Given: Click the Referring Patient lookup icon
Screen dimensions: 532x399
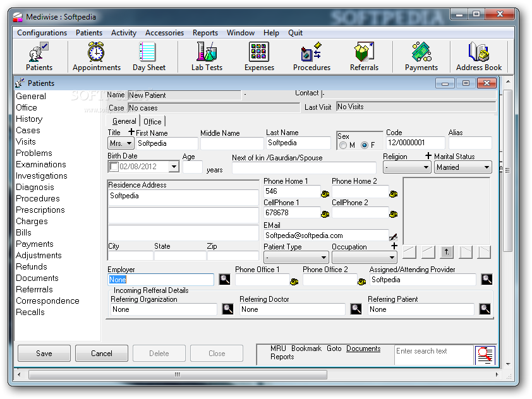Looking at the screenshot, I should click(x=485, y=309).
